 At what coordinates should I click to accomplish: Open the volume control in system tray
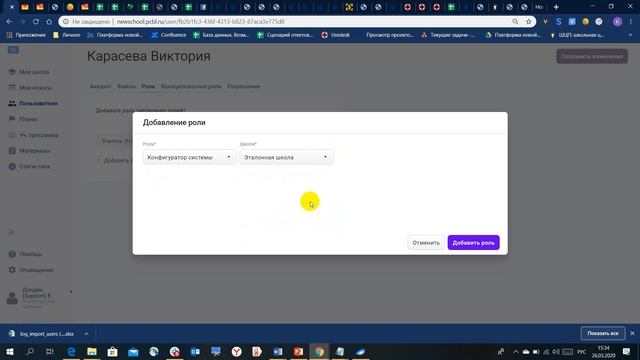coord(556,352)
